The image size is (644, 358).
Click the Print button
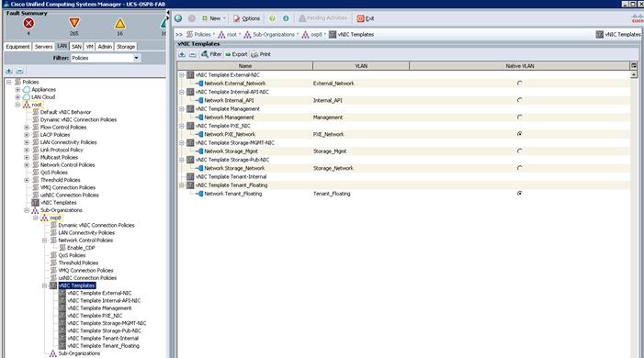pyautogui.click(x=261, y=54)
